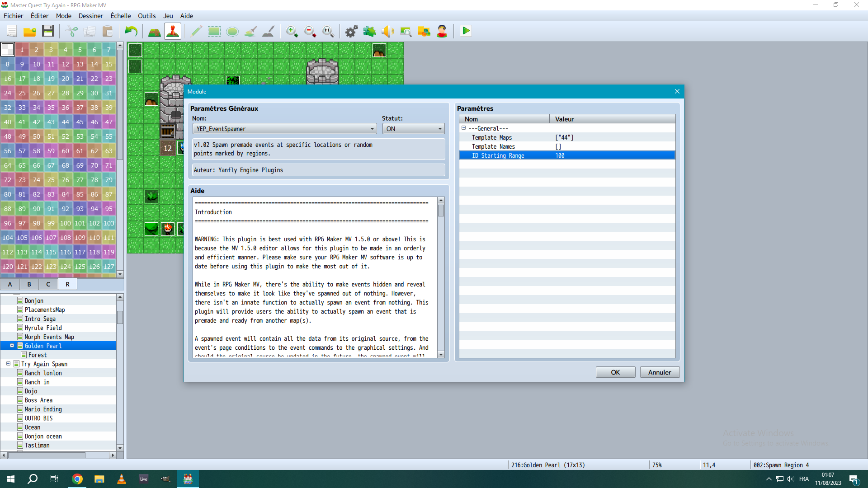Select the Shadow Pen tool
Viewport: 868px width, 488px height.
pos(269,31)
